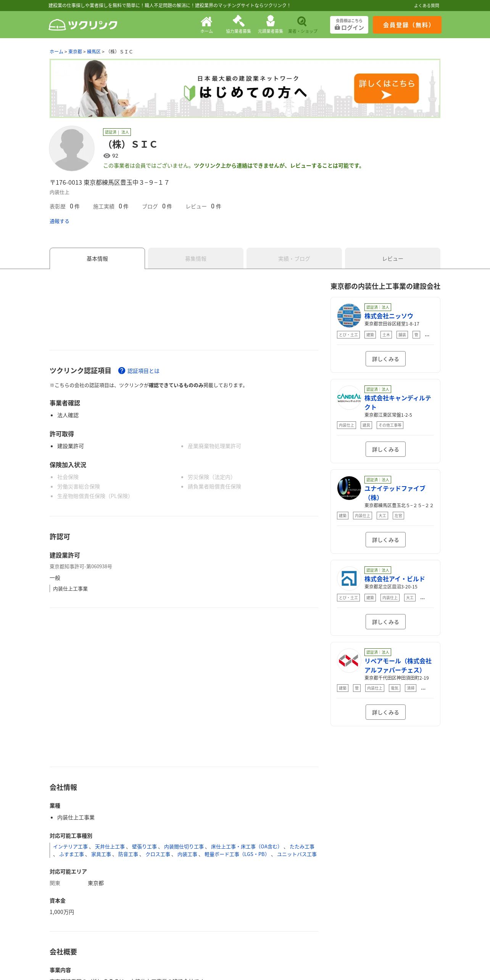Open ユニットバス工事 link
This screenshot has width=490, height=980.
(297, 854)
